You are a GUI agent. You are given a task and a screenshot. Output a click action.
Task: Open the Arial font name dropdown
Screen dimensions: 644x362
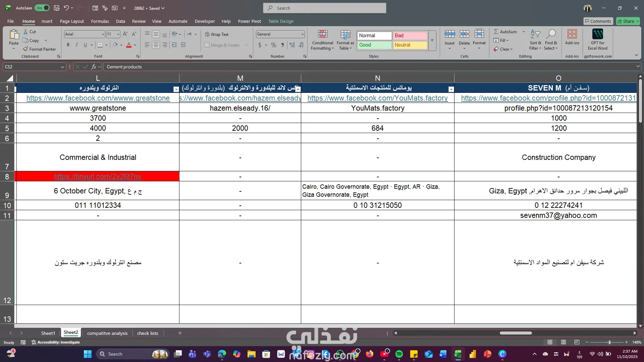[103, 34]
